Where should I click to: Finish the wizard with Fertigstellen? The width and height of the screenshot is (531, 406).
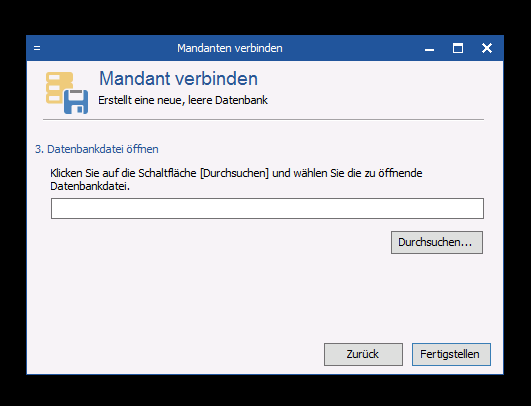[x=451, y=355]
